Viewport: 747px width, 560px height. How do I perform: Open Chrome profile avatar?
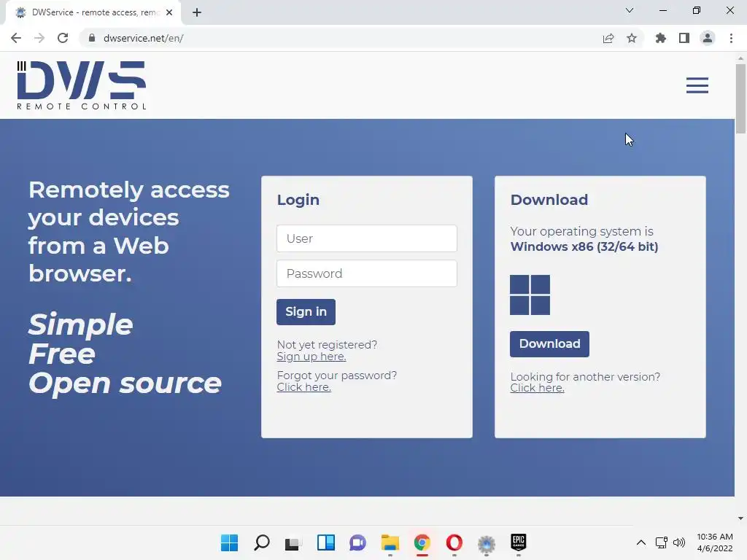click(x=708, y=38)
